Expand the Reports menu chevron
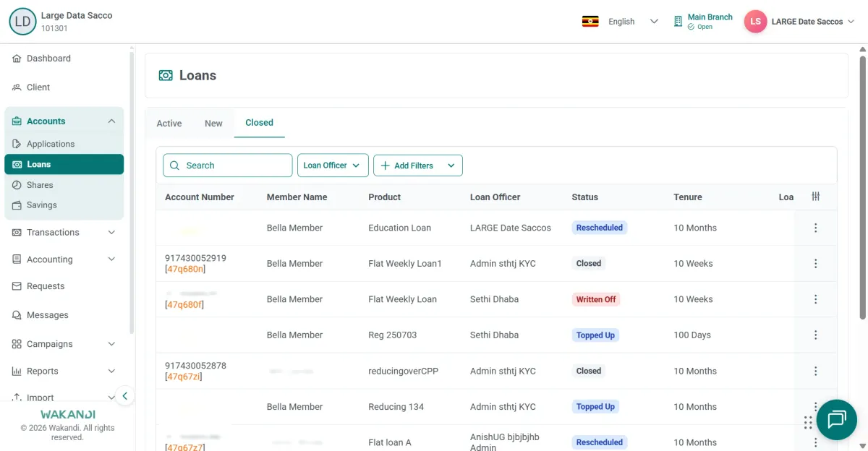 [111, 371]
